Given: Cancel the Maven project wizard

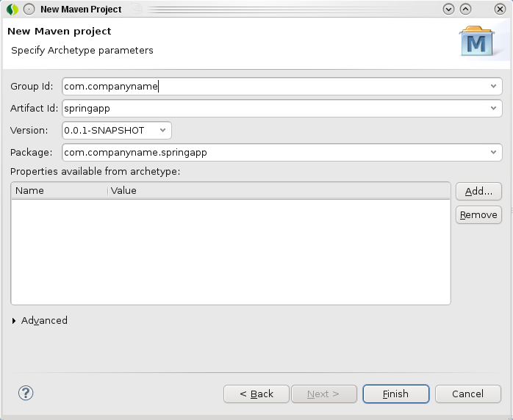Looking at the screenshot, I should [468, 394].
